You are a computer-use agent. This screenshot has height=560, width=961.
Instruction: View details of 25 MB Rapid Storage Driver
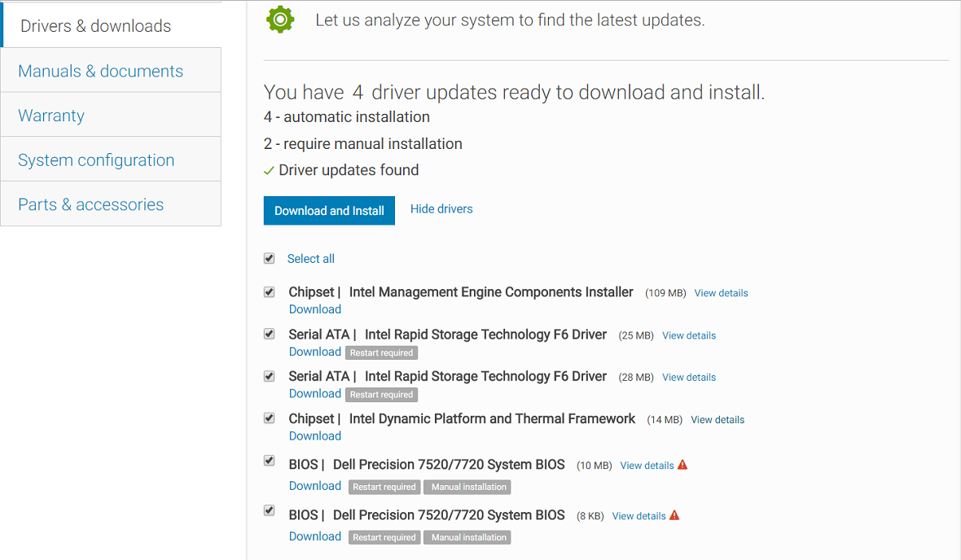(689, 335)
